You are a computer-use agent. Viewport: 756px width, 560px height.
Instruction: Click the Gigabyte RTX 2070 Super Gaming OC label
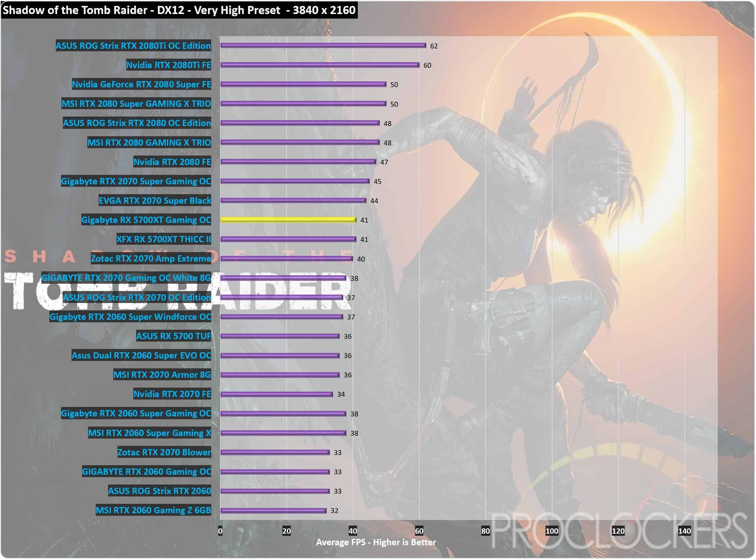pyautogui.click(x=136, y=181)
